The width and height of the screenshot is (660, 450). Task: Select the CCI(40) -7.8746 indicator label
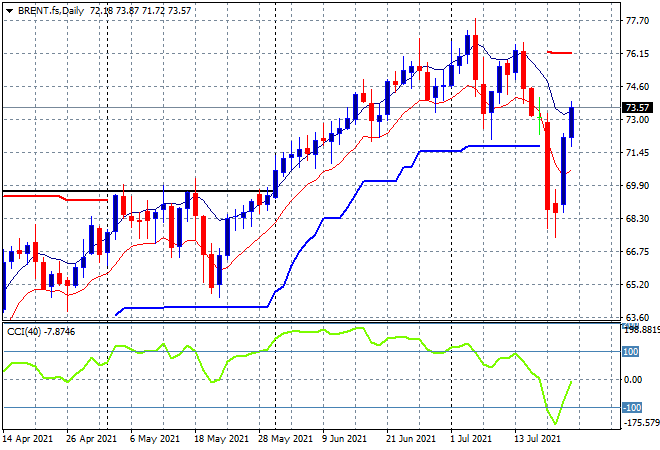pos(41,332)
